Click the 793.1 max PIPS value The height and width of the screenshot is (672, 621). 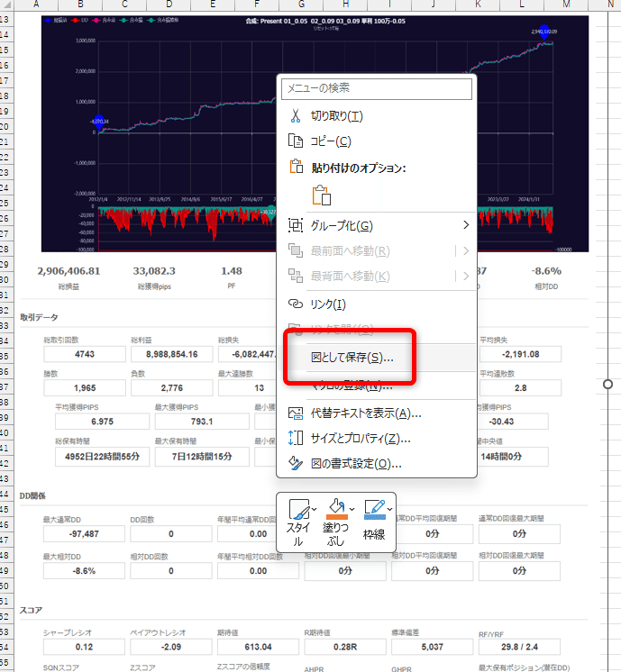[202, 422]
